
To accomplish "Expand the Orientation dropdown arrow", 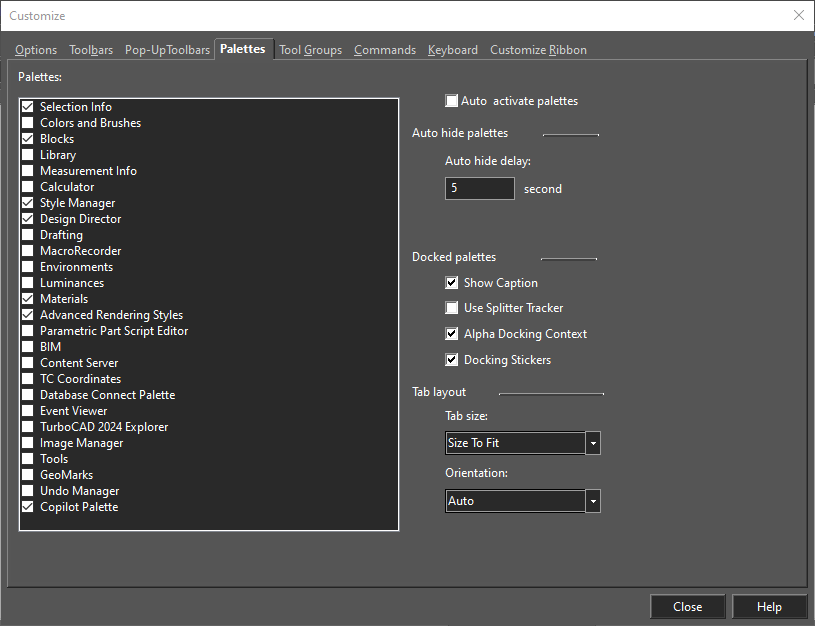I will click(593, 501).
